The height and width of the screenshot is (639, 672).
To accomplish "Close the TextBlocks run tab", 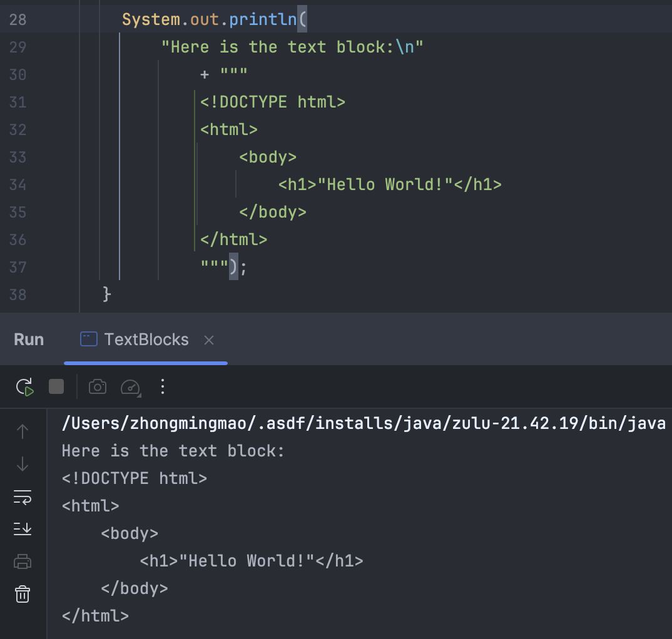I will point(209,340).
